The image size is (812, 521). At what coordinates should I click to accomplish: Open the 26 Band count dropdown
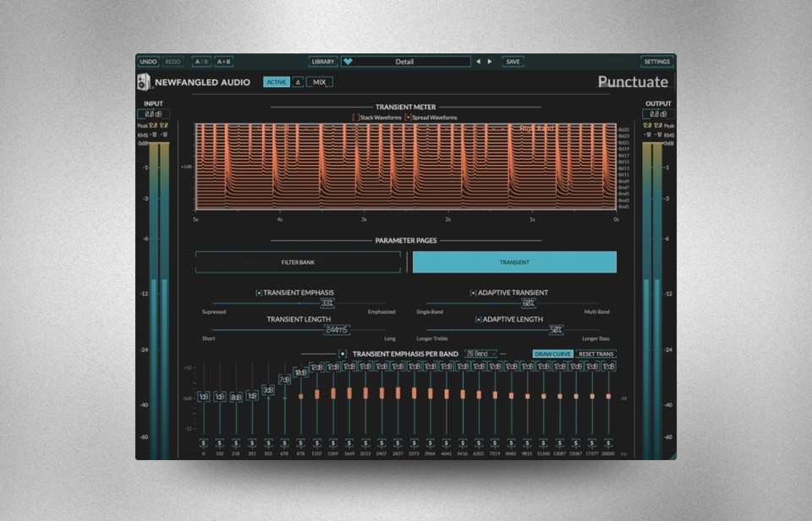click(x=480, y=354)
